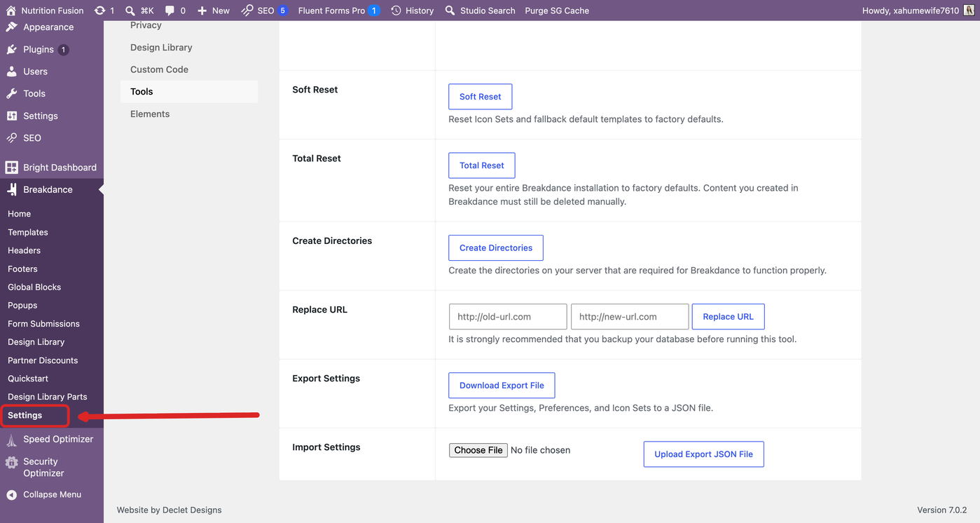Open Form Submissions in Breakdance submenu
980x523 pixels.
[43, 324]
